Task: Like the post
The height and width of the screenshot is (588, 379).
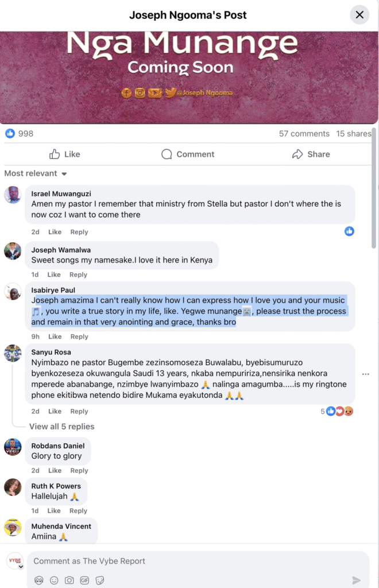Action: pos(64,154)
